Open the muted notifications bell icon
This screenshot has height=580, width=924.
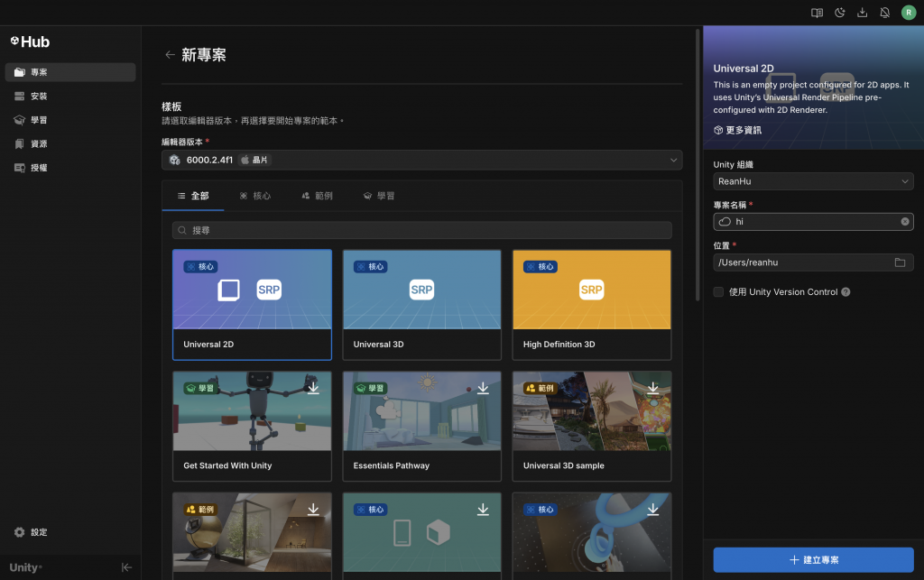pyautogui.click(x=884, y=13)
